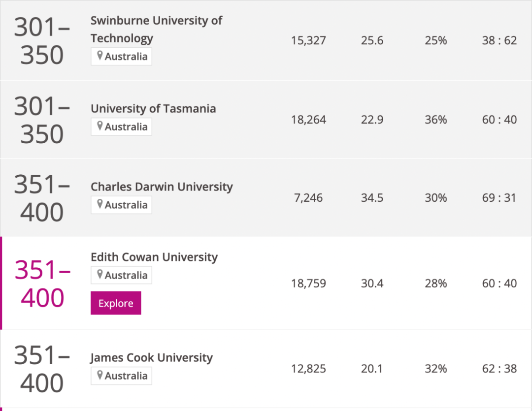Open Charles Darwin University link

[x=162, y=187]
